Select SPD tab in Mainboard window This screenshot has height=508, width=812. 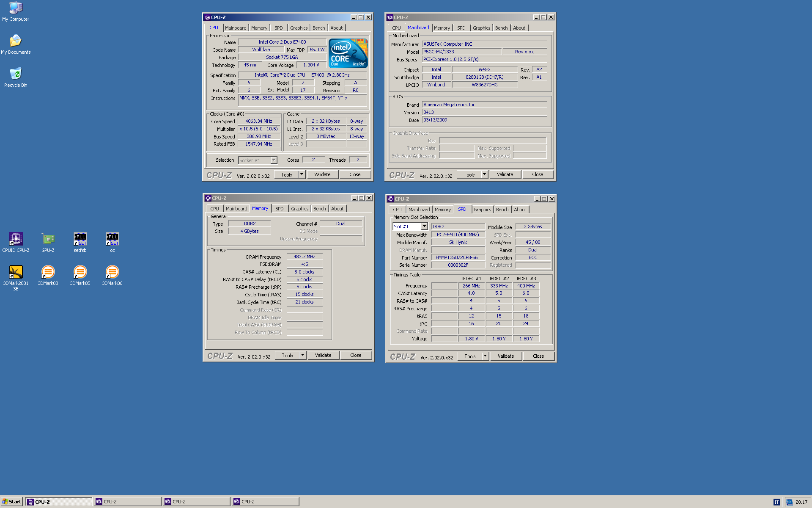click(461, 28)
